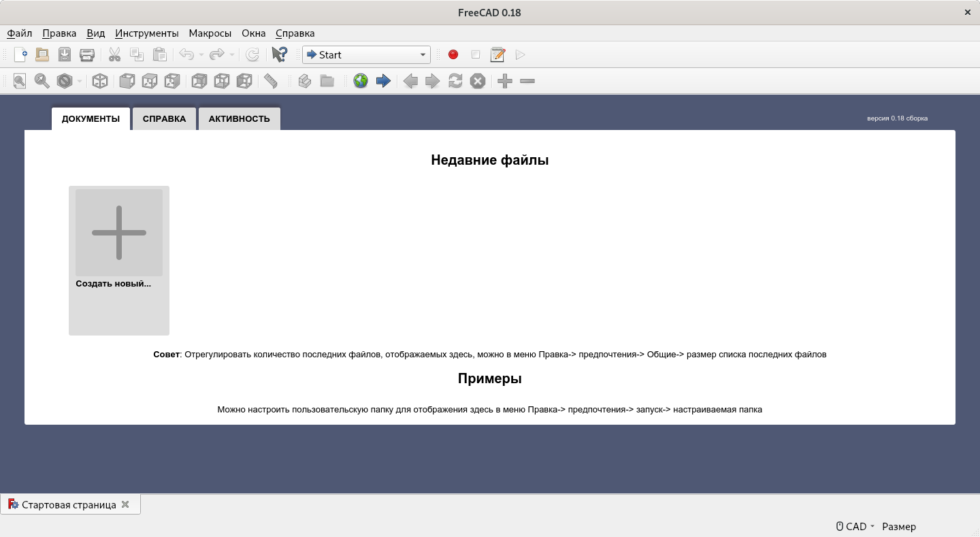Screen dimensions: 980x537
Task: Set the front view cube
Action: [x=127, y=81]
